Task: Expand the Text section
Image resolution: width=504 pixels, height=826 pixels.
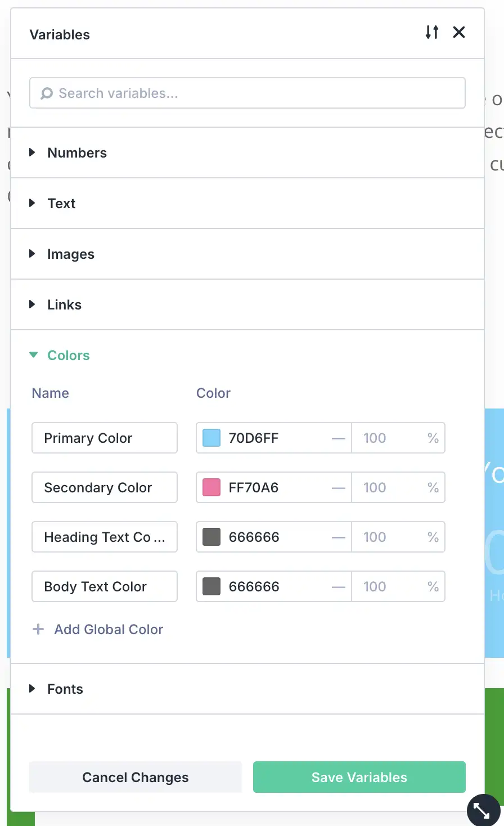Action: [x=61, y=203]
